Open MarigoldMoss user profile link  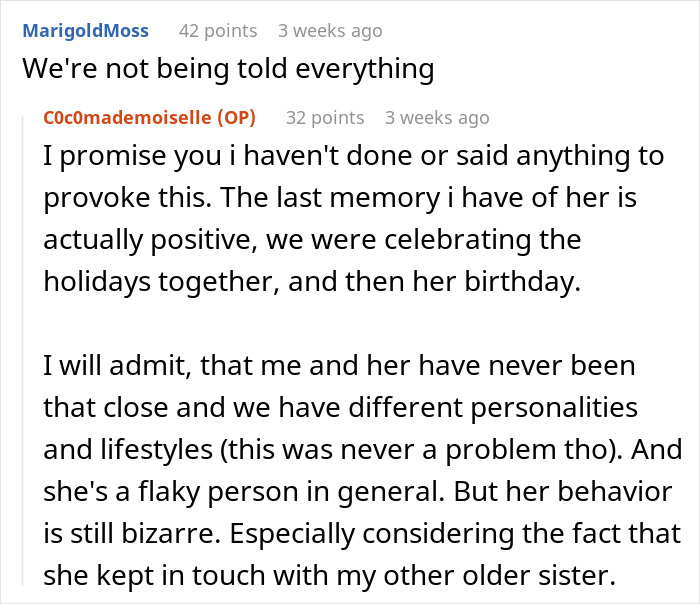85,31
